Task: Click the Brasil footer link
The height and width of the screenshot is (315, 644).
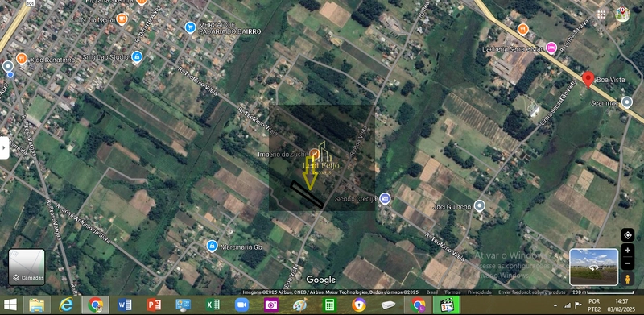Action: tap(432, 292)
